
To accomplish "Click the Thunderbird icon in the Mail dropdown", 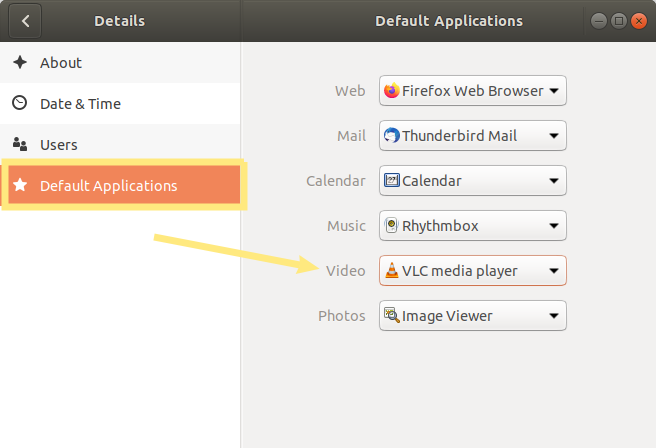I will click(392, 136).
